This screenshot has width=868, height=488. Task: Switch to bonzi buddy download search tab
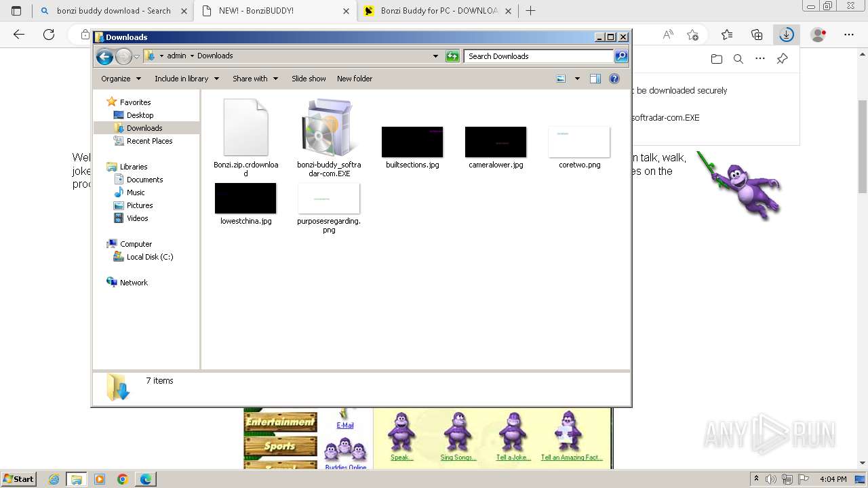112,11
